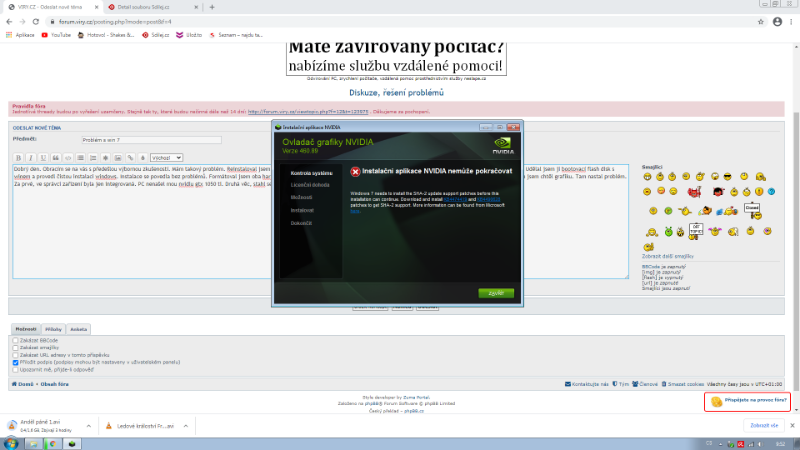Apply bold formatting in post editor

[x=18, y=158]
